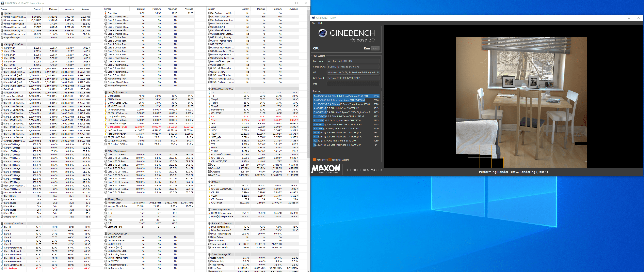644x272 pixels.
Task: Open the Help menu in Cinebench
Action: coord(321,23)
